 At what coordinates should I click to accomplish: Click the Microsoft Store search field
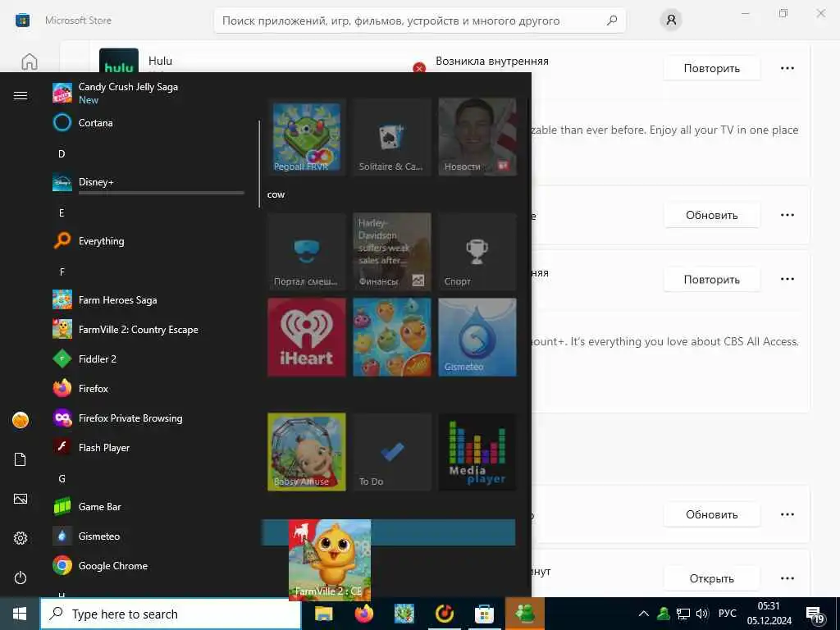[419, 21]
